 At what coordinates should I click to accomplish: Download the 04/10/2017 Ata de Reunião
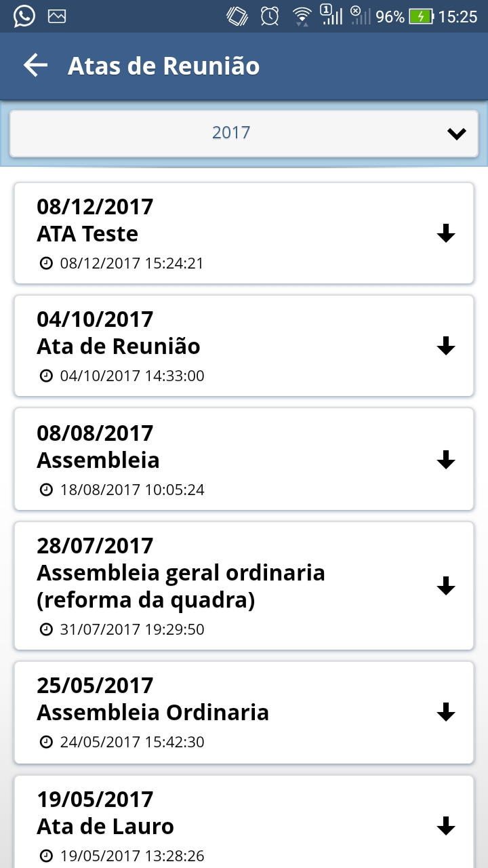(445, 347)
